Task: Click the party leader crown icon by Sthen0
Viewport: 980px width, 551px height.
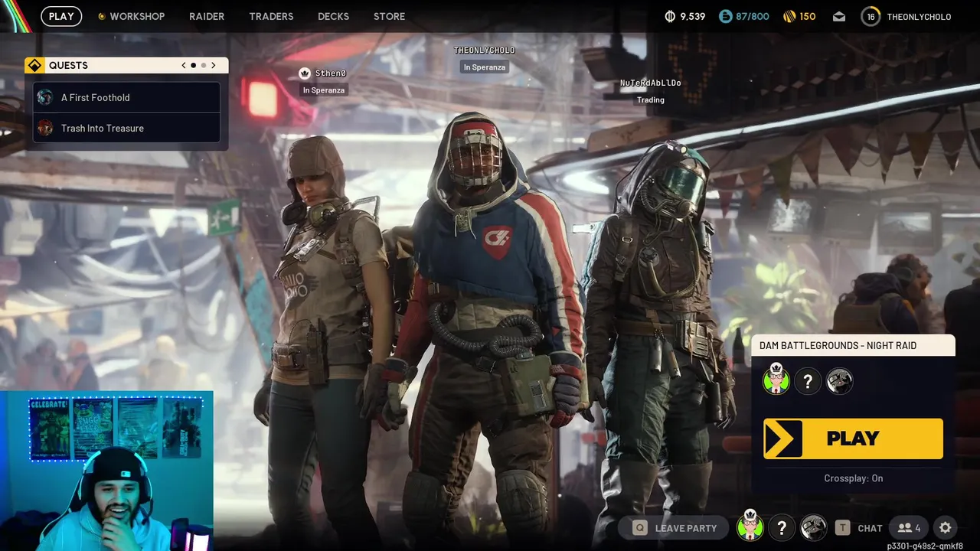Action: click(305, 73)
